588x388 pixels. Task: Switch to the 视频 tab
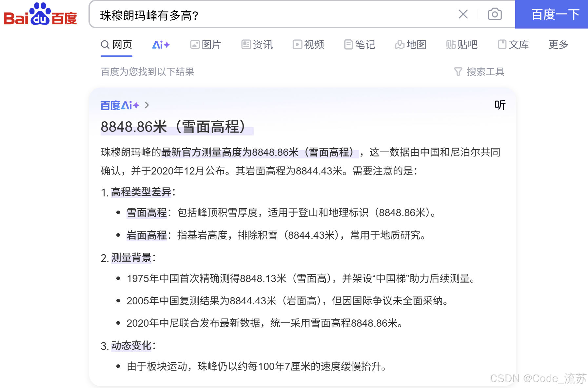(x=308, y=45)
